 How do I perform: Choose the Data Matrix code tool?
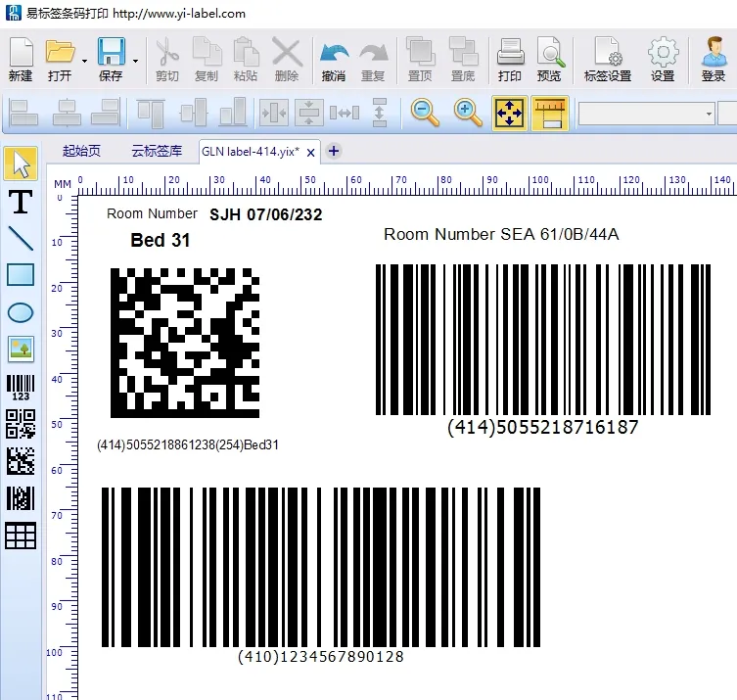tap(21, 461)
